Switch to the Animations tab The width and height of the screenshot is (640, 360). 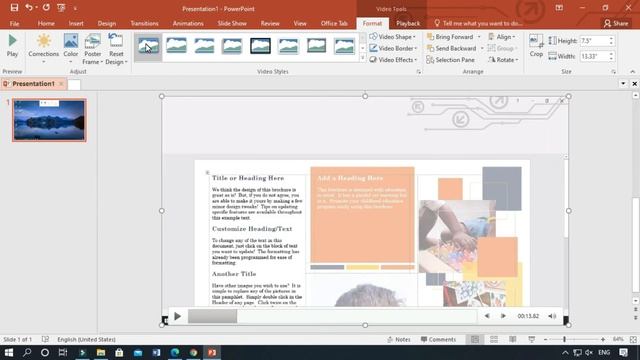point(188,23)
